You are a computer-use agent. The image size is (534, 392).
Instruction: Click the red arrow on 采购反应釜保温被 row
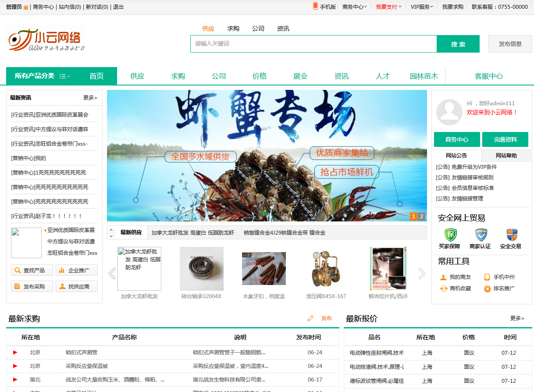(15, 366)
